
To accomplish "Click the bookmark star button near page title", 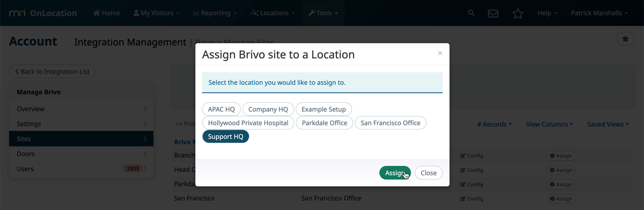I will (625, 39).
